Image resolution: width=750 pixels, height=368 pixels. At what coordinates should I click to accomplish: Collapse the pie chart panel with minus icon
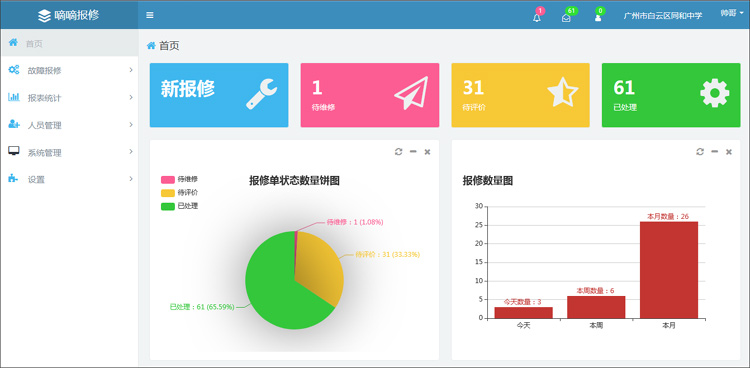413,152
